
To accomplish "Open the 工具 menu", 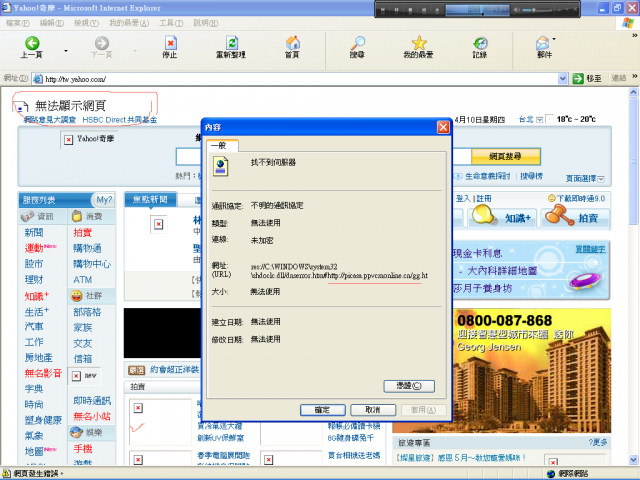I will pyautogui.click(x=171, y=23).
